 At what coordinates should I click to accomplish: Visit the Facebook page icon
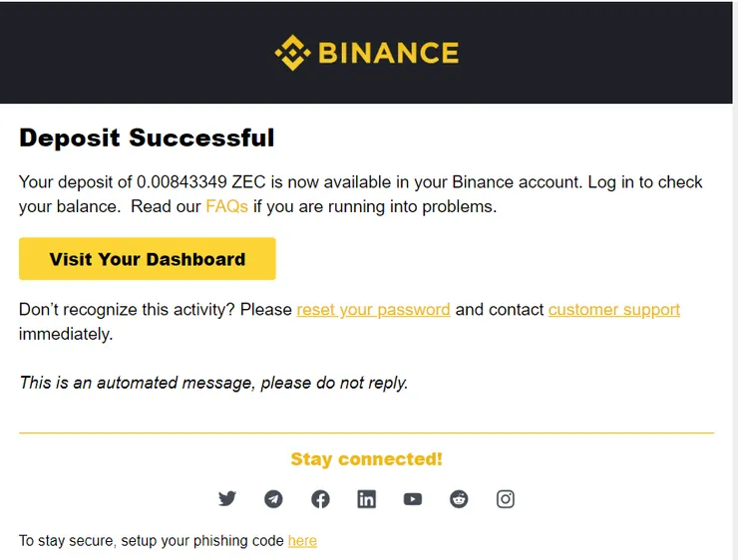point(320,499)
